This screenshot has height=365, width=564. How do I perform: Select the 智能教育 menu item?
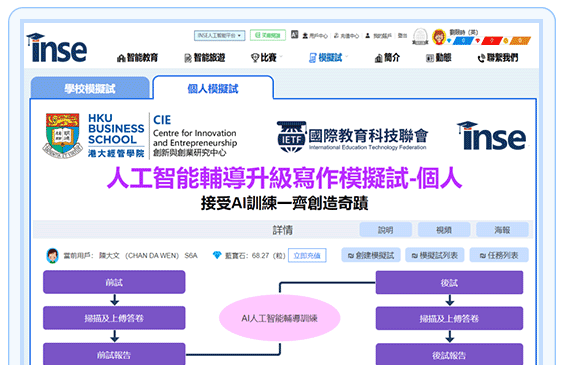coord(138,58)
